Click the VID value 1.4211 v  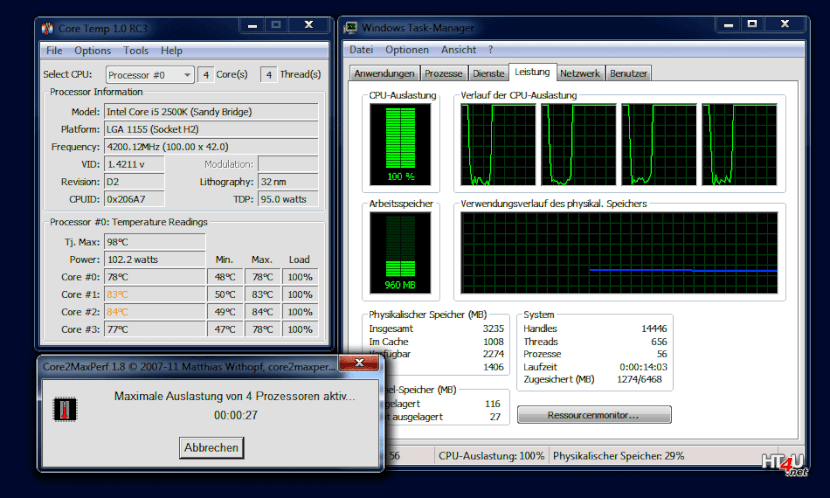pos(134,164)
